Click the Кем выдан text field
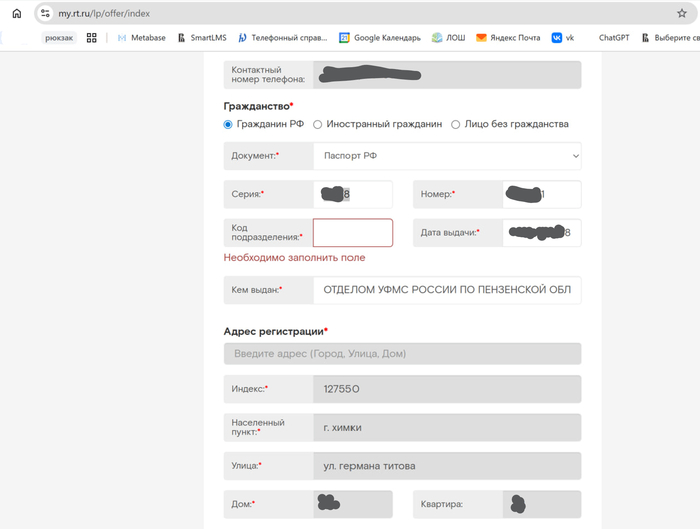The image size is (700, 529). point(446,290)
